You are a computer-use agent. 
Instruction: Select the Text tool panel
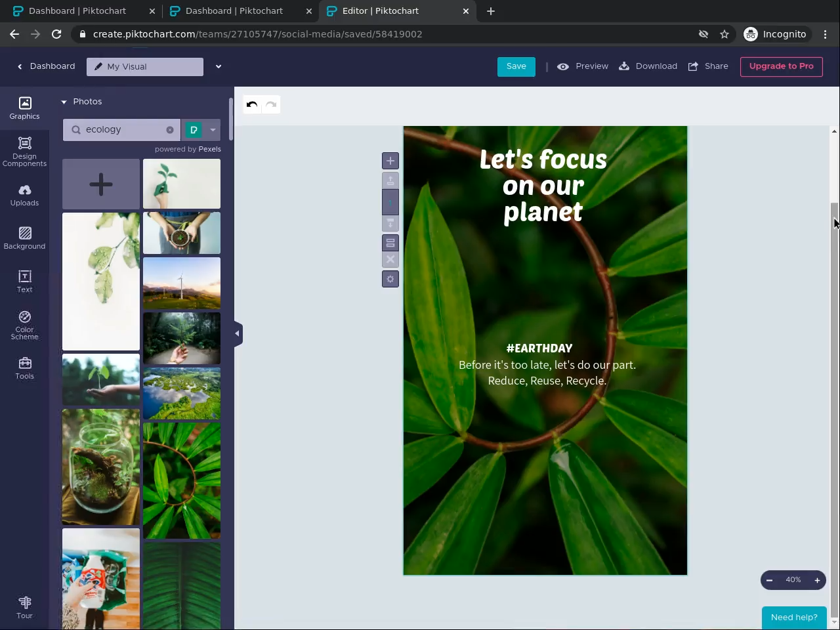click(x=24, y=282)
